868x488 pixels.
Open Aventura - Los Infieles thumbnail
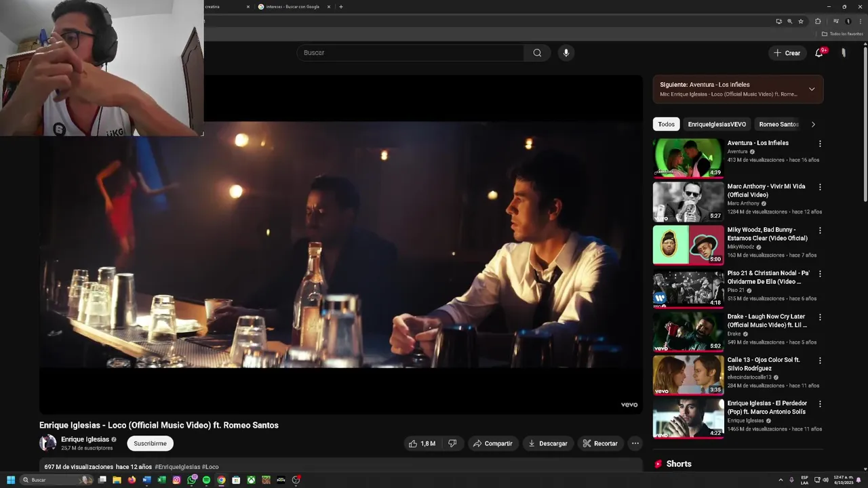[x=688, y=159]
